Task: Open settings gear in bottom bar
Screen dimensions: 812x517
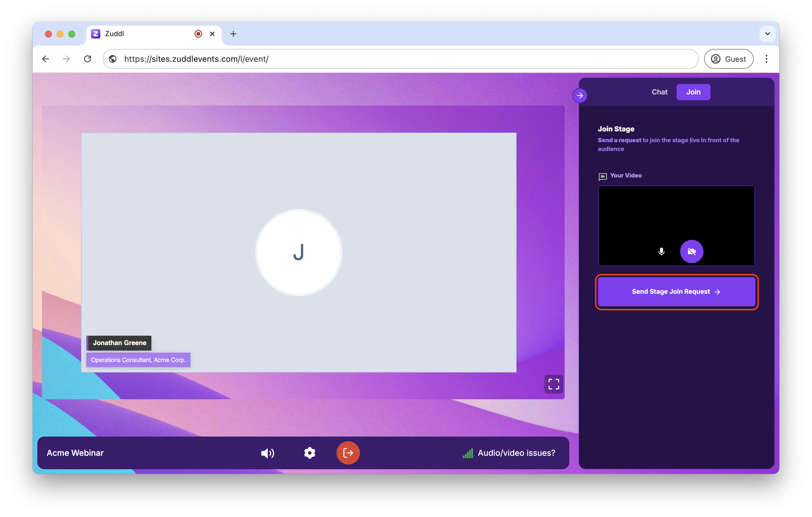Action: click(x=309, y=453)
